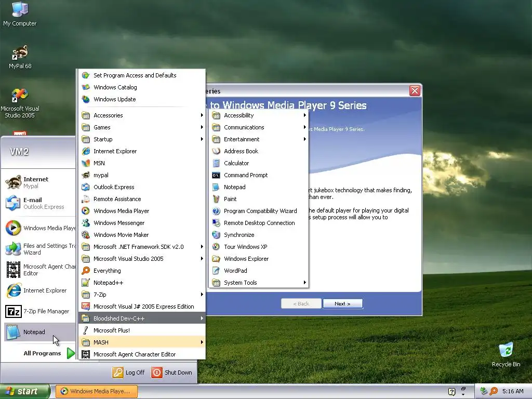
Task: Click the Shut Down button
Action: [172, 373]
